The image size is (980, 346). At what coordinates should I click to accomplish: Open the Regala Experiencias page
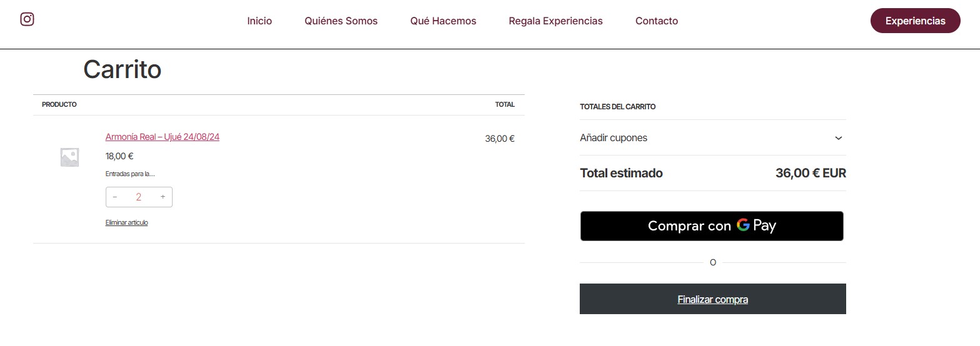click(x=555, y=21)
